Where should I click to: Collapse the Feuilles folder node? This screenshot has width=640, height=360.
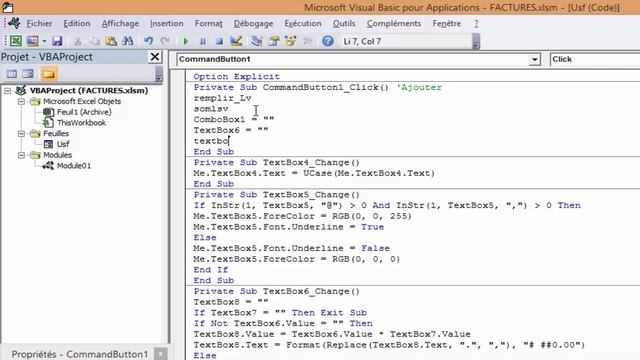(21, 133)
